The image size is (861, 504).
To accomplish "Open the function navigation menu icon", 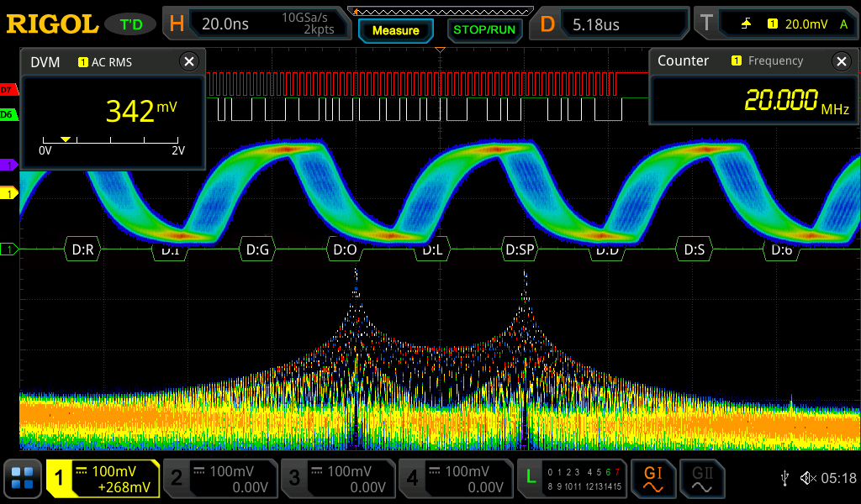I will pos(23,479).
